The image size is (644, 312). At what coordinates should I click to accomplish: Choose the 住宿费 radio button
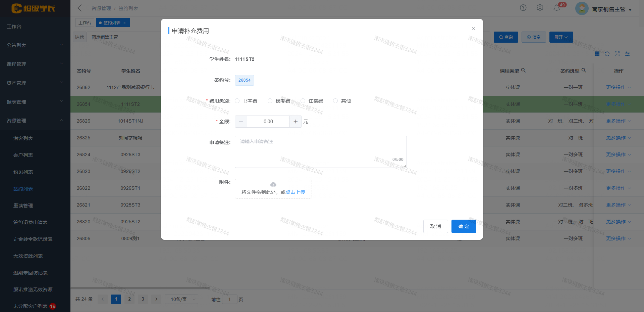303,101
